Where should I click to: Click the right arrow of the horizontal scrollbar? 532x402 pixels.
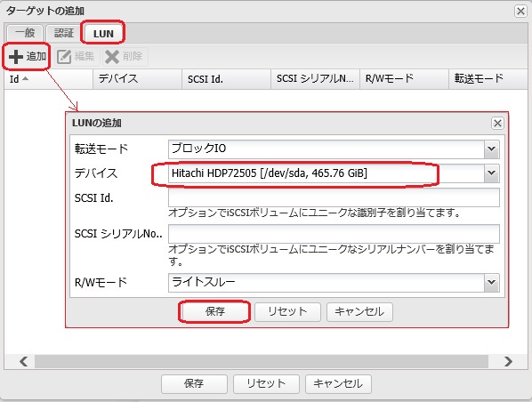click(x=508, y=361)
